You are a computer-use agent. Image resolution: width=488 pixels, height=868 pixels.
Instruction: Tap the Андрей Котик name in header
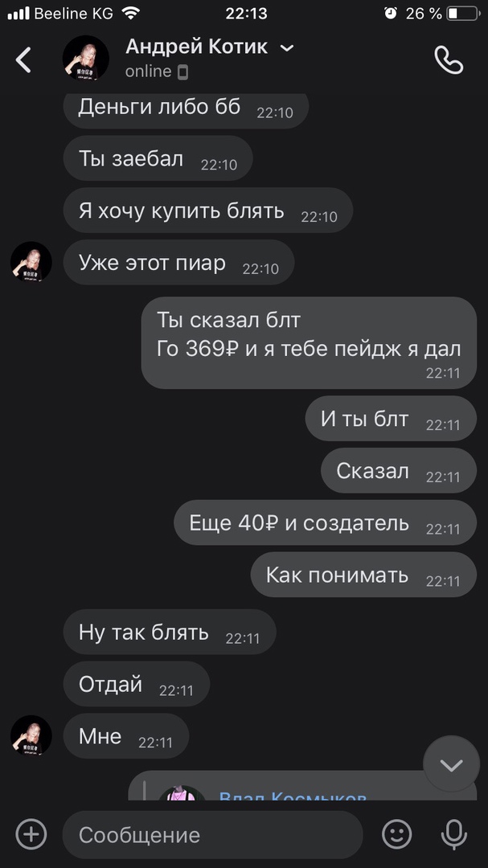[197, 47]
